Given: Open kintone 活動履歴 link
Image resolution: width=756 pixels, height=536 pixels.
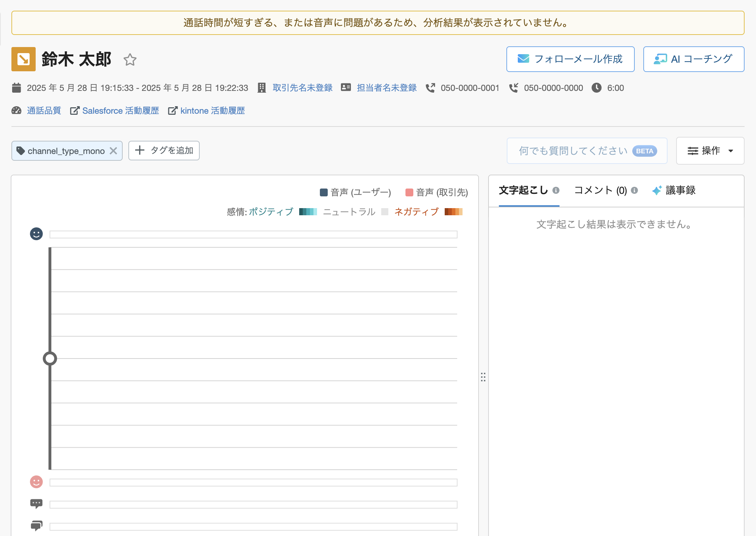Looking at the screenshot, I should 212,110.
